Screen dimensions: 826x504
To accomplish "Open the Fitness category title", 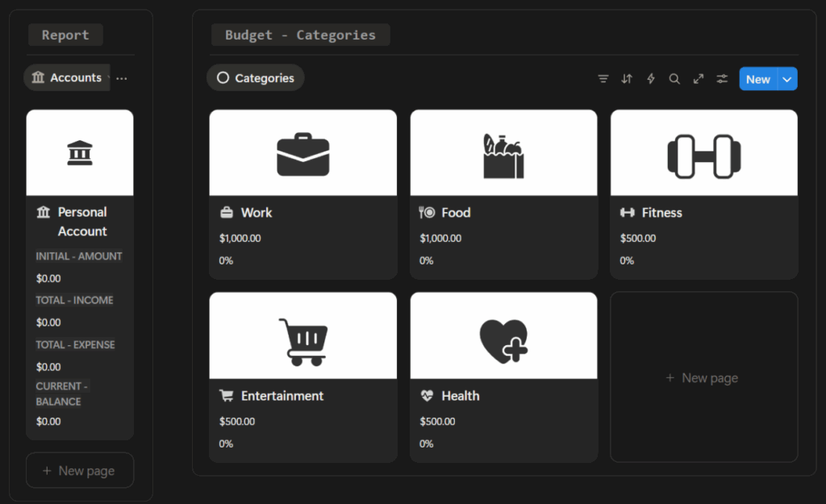I will point(661,213).
